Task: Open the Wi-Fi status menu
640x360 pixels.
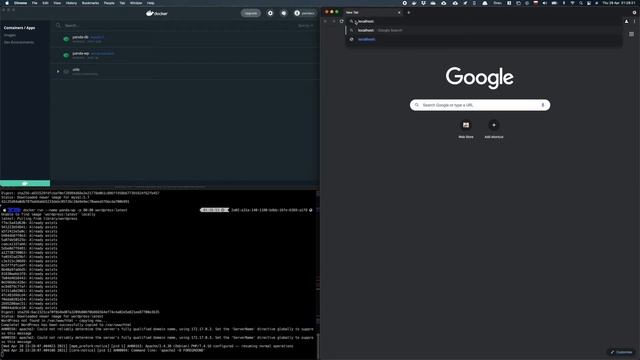Action: 572,3
